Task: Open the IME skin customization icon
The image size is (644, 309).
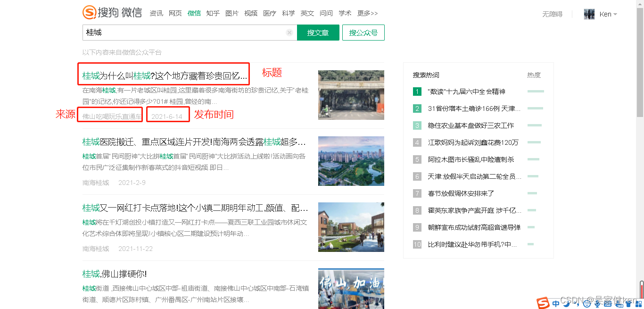Action: click(x=629, y=304)
